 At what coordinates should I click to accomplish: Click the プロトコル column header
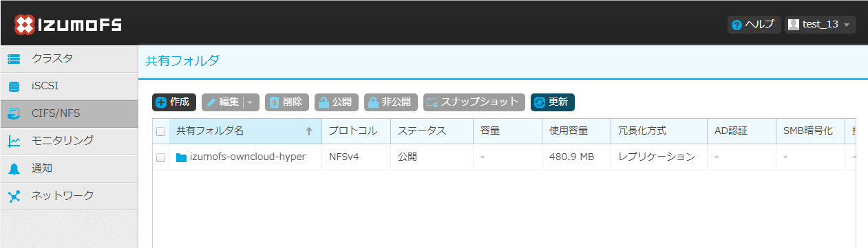click(x=356, y=131)
